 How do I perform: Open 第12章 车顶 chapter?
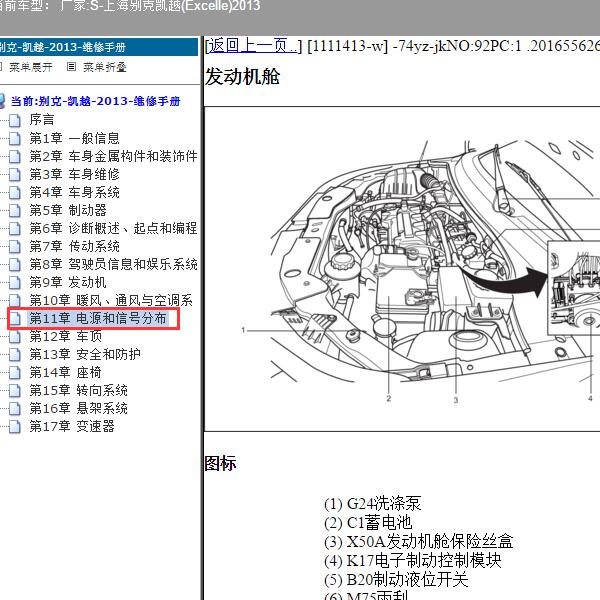pos(66,336)
